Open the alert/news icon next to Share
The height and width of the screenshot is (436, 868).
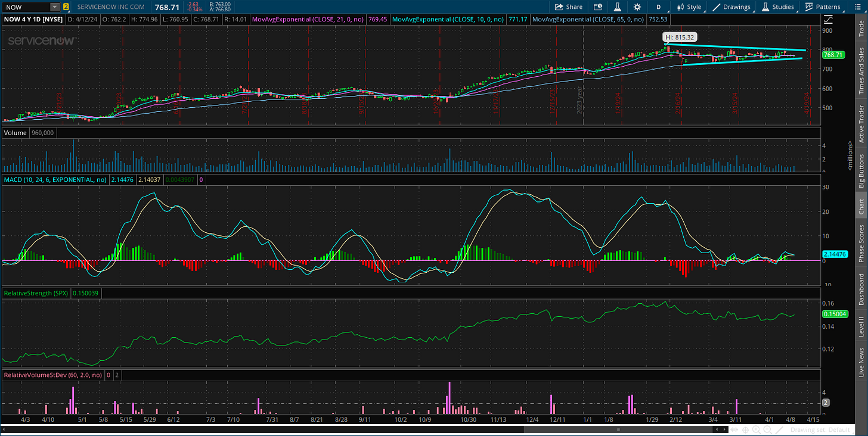tap(598, 7)
